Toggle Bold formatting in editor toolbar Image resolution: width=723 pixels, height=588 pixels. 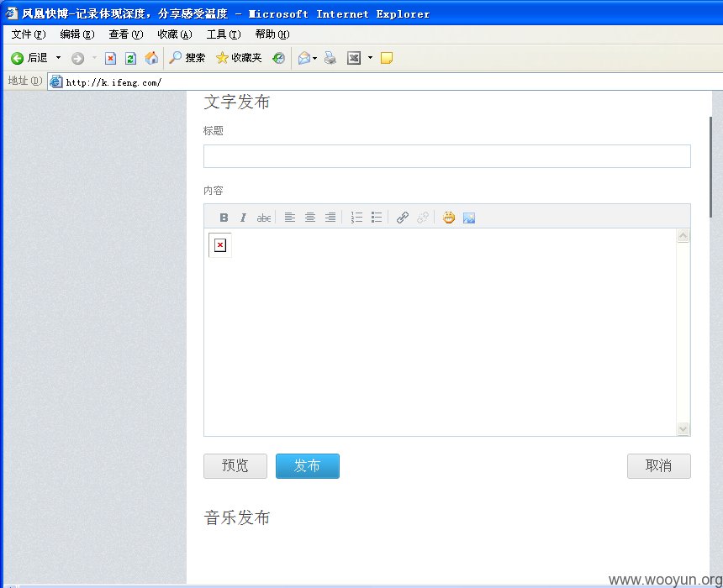click(224, 218)
